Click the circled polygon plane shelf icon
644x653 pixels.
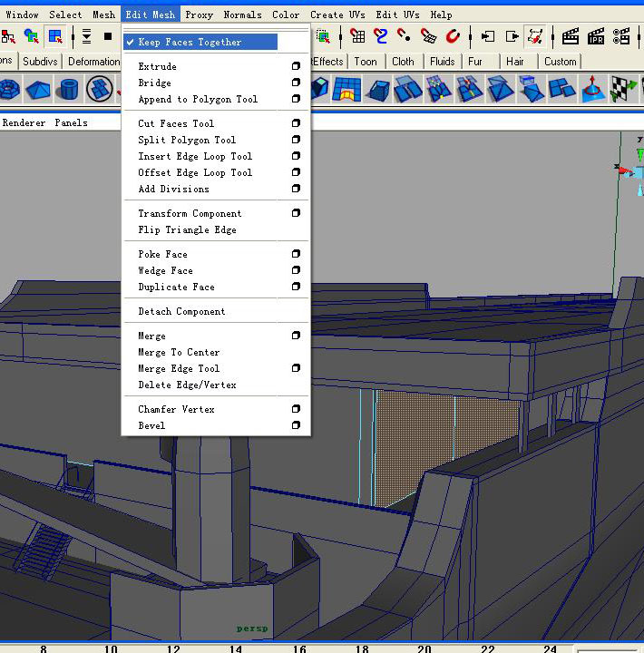(x=99, y=89)
